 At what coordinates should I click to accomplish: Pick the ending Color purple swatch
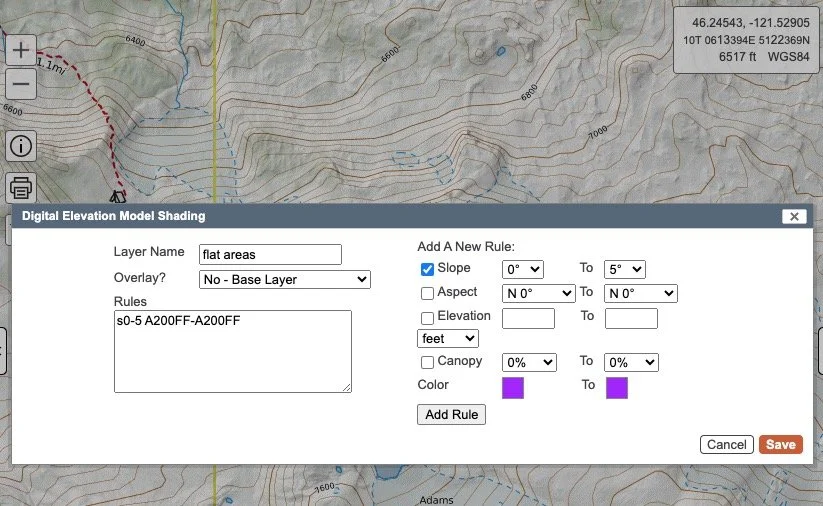tap(617, 388)
